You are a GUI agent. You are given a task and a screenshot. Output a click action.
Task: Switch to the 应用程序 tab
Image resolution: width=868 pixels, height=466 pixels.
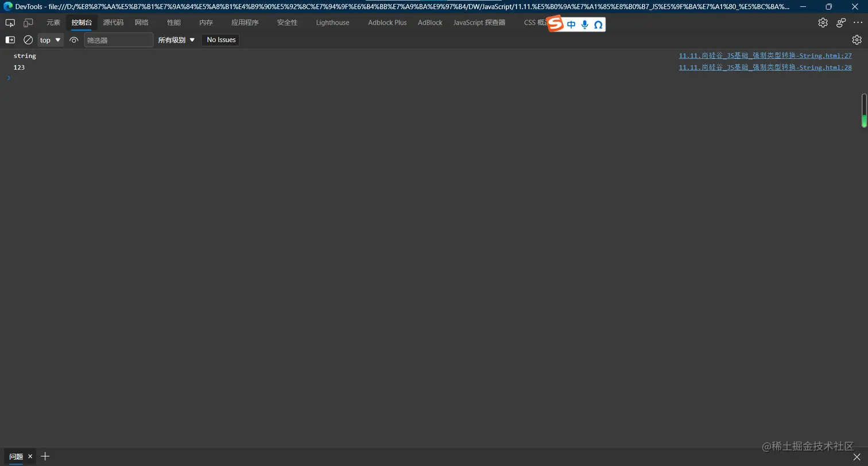245,22
